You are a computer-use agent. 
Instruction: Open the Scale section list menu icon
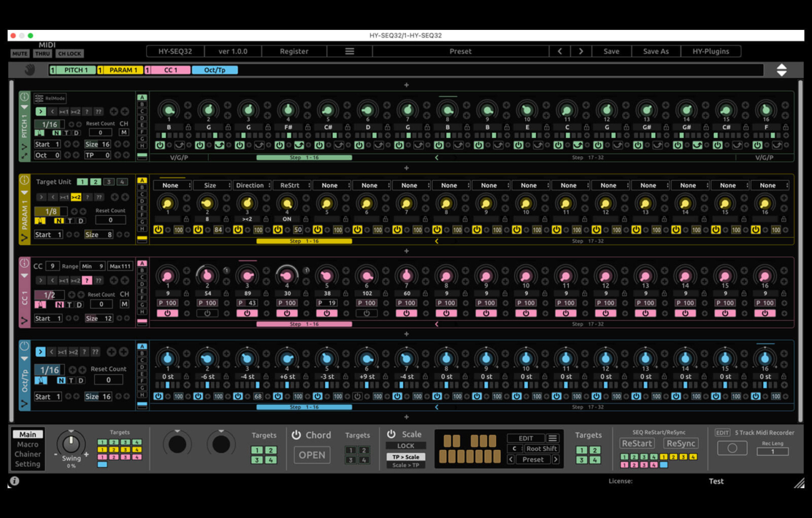552,438
